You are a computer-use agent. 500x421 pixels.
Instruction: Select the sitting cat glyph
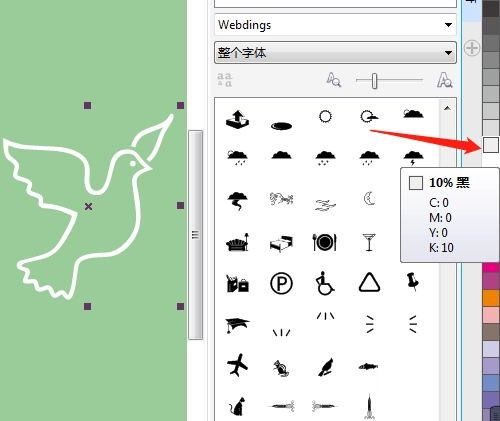point(237,406)
